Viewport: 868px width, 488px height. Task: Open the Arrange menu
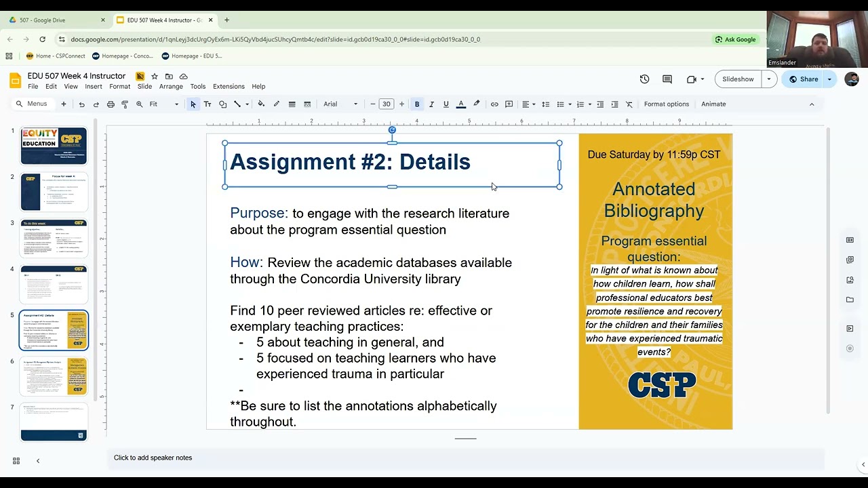[x=171, y=87]
